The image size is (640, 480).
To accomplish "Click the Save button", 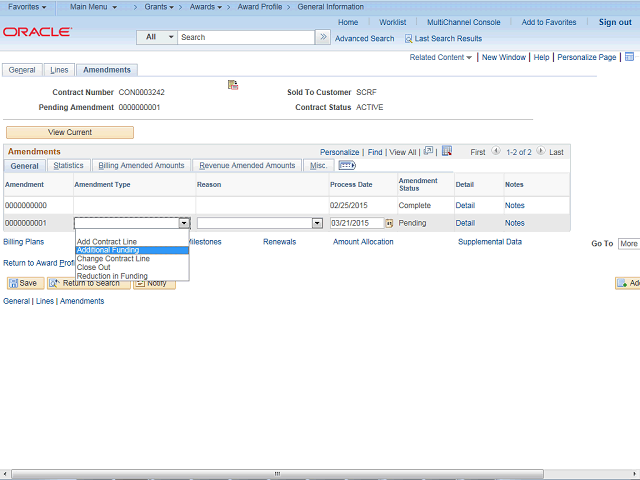I will coord(25,283).
